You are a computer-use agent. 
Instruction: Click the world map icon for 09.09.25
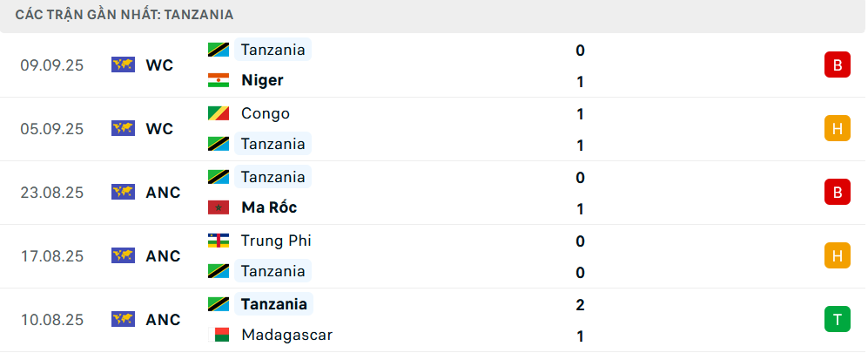123,64
